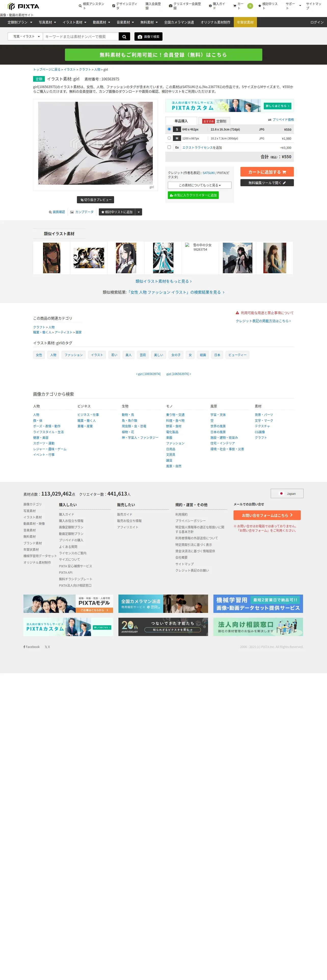
Task: Expand この素材についてもっと見る
Action: pyautogui.click(x=199, y=185)
